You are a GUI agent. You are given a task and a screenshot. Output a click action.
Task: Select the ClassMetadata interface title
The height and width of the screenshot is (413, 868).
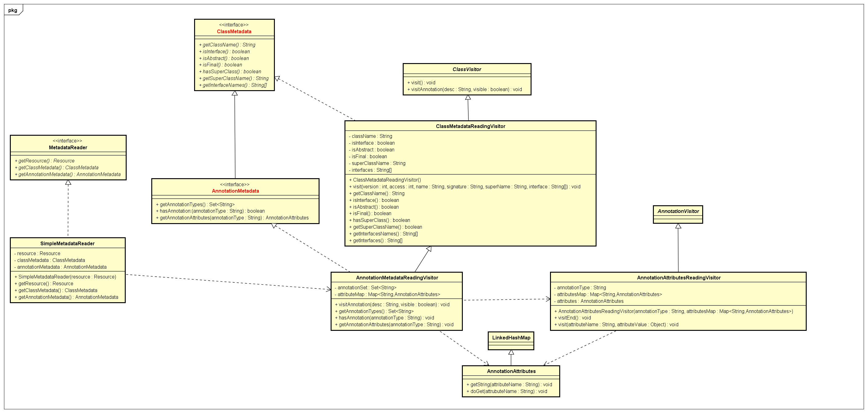point(234,32)
